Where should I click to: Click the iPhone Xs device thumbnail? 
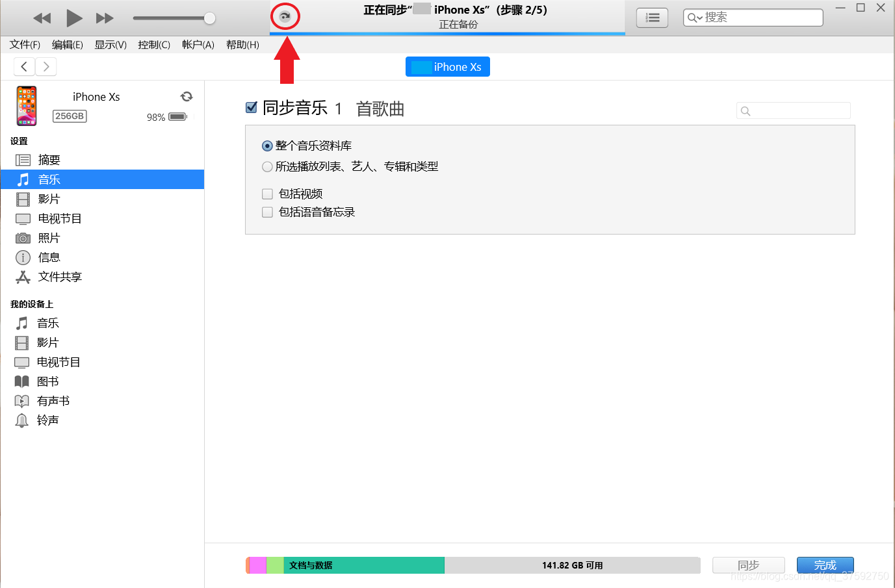point(27,106)
